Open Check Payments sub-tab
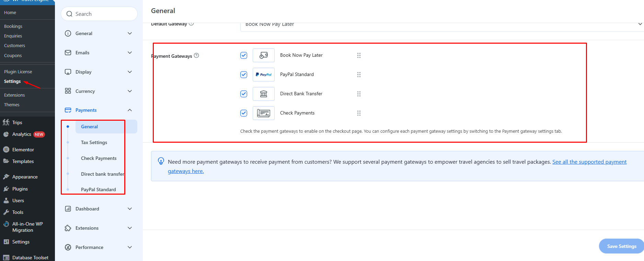This screenshot has height=261, width=644. pos(99,158)
